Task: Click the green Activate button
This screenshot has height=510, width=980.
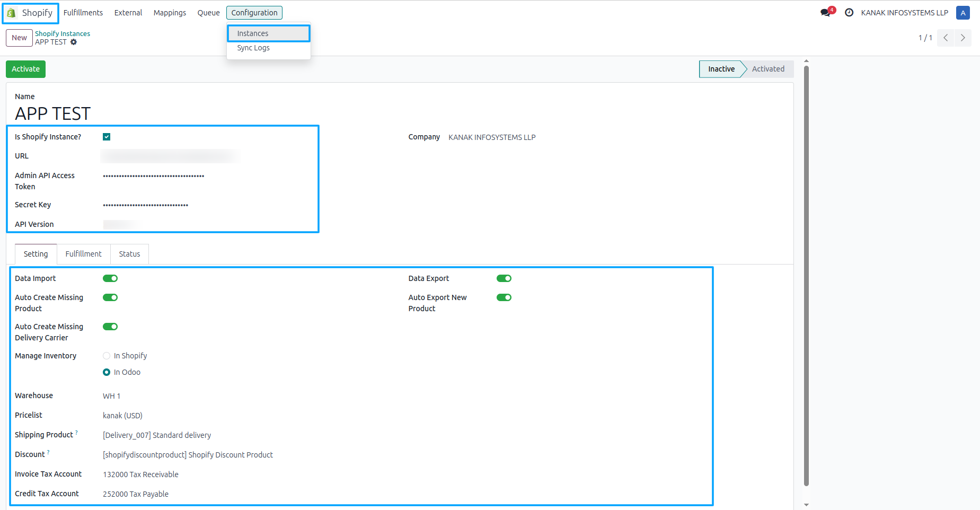Action: click(25, 69)
